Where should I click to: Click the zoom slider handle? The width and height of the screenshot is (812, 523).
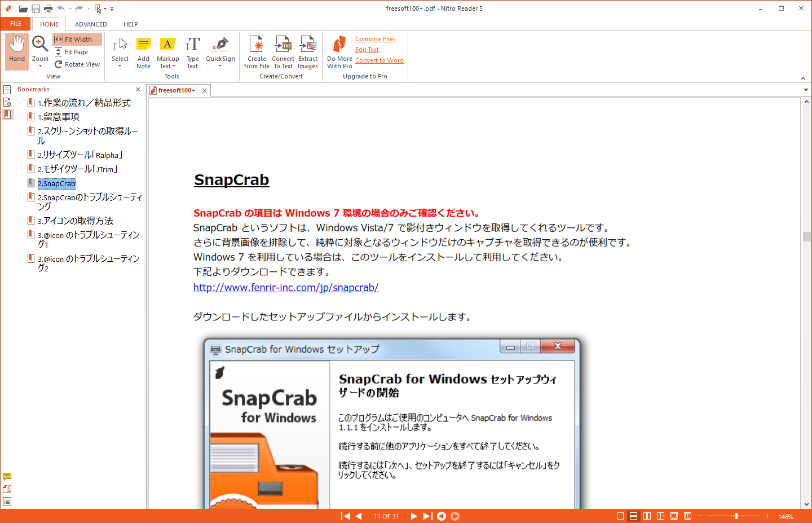point(736,516)
